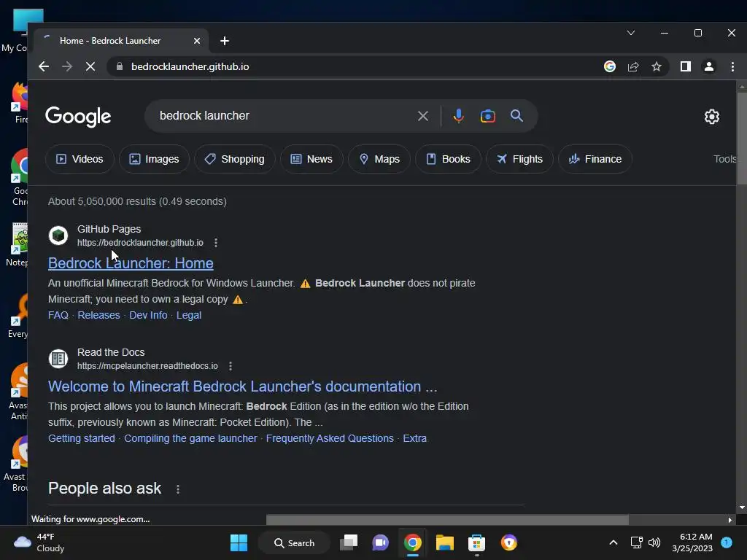
Task: Filter results by Videos
Action: click(x=80, y=159)
